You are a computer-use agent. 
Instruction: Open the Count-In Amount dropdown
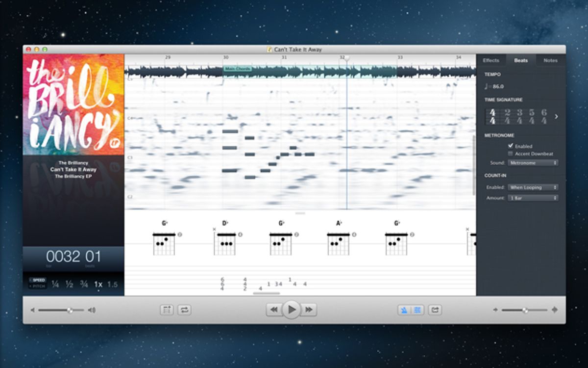pos(533,198)
